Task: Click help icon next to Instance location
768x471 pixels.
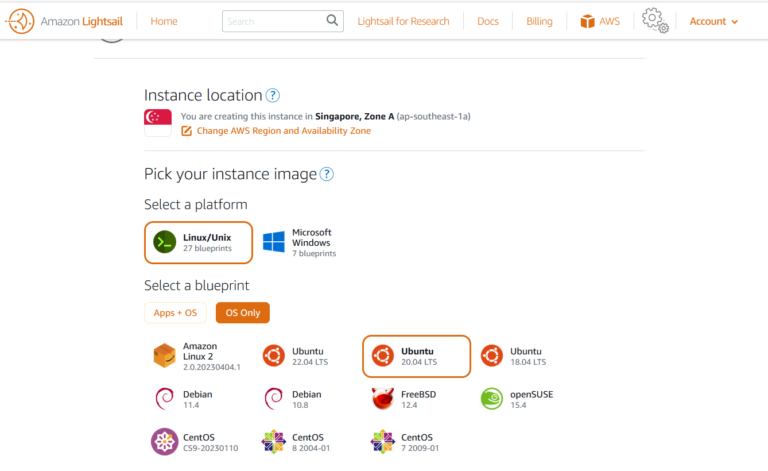Action: pyautogui.click(x=273, y=95)
